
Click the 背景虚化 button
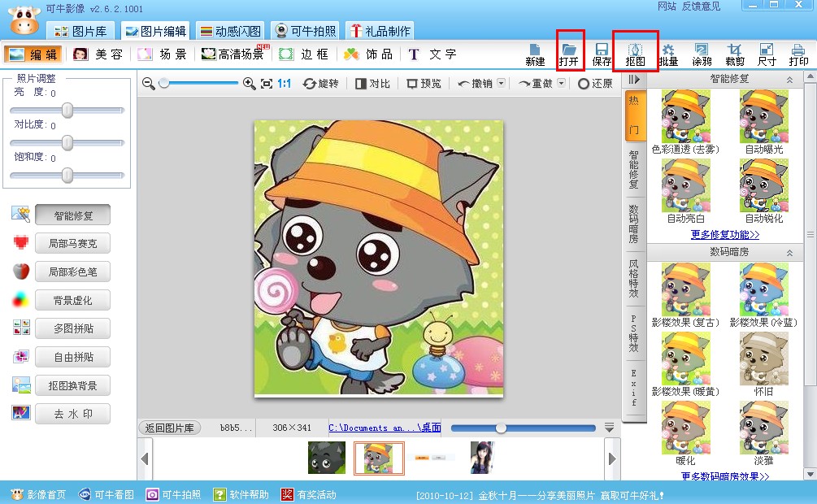coord(73,300)
